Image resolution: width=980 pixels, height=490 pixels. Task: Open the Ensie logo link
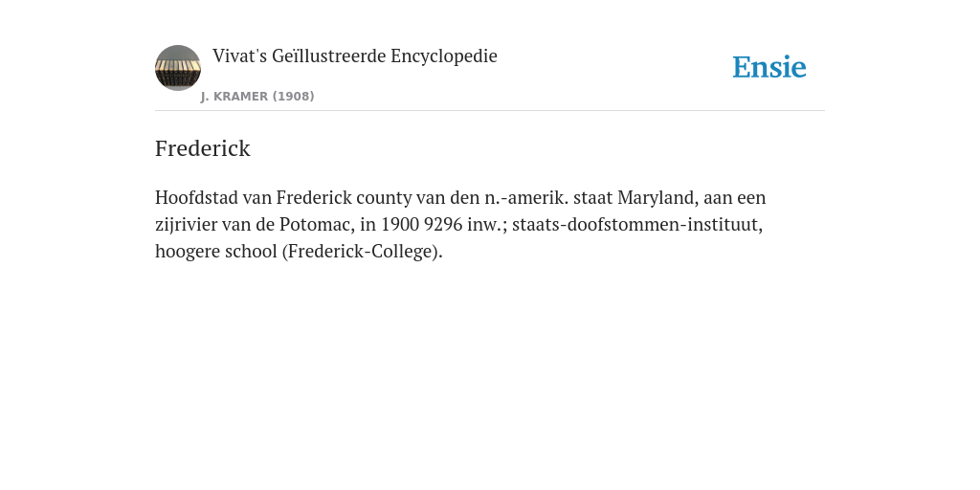point(769,67)
